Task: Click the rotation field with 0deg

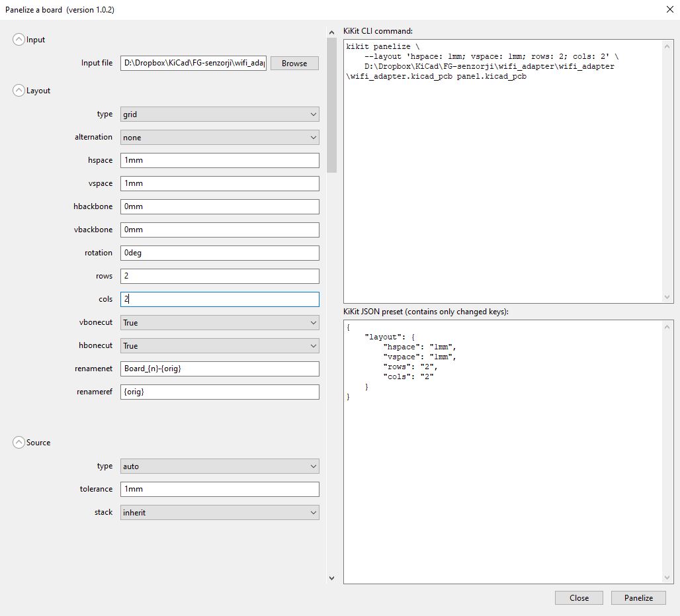Action: (220, 253)
